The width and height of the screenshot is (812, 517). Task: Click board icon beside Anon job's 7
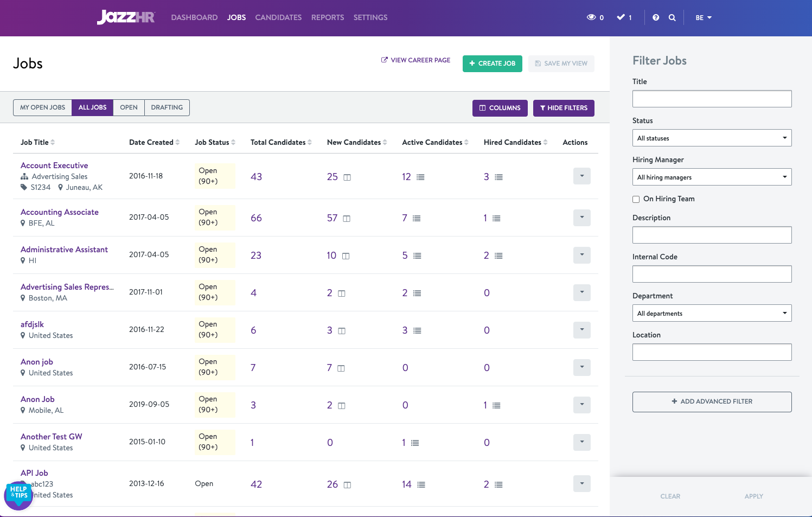click(x=341, y=368)
